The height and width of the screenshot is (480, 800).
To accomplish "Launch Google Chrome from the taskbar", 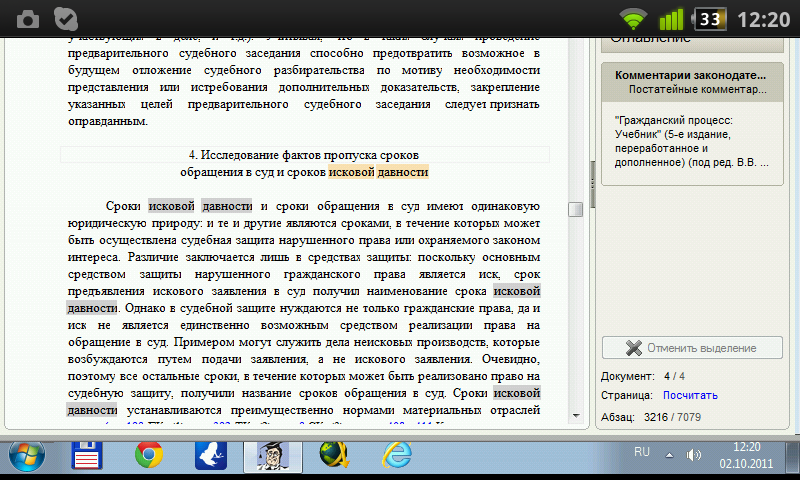I will (x=150, y=457).
